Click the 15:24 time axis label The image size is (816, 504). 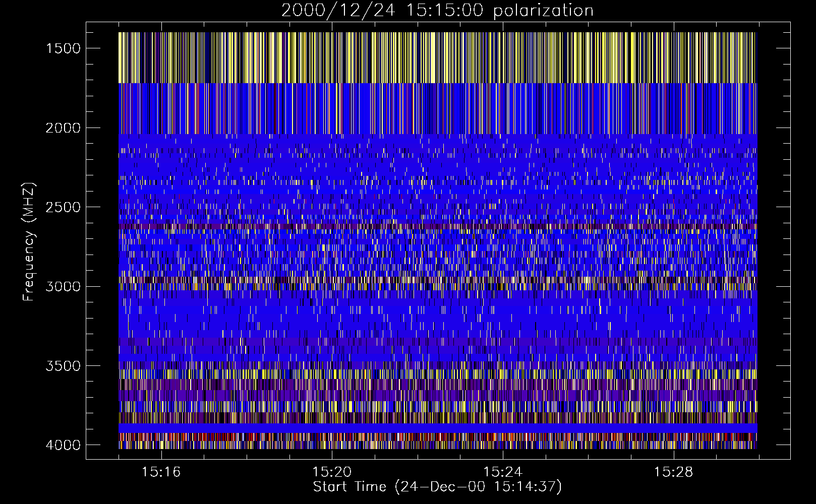(x=502, y=472)
